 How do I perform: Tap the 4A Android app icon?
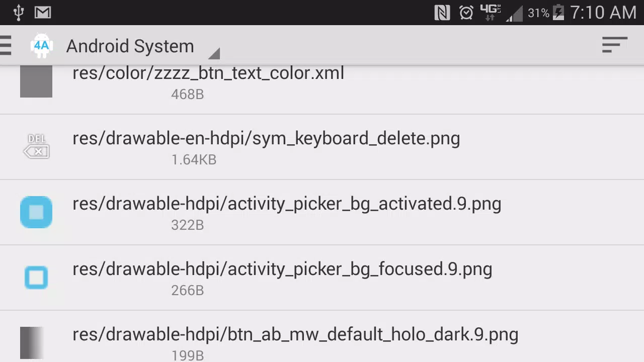tap(41, 46)
